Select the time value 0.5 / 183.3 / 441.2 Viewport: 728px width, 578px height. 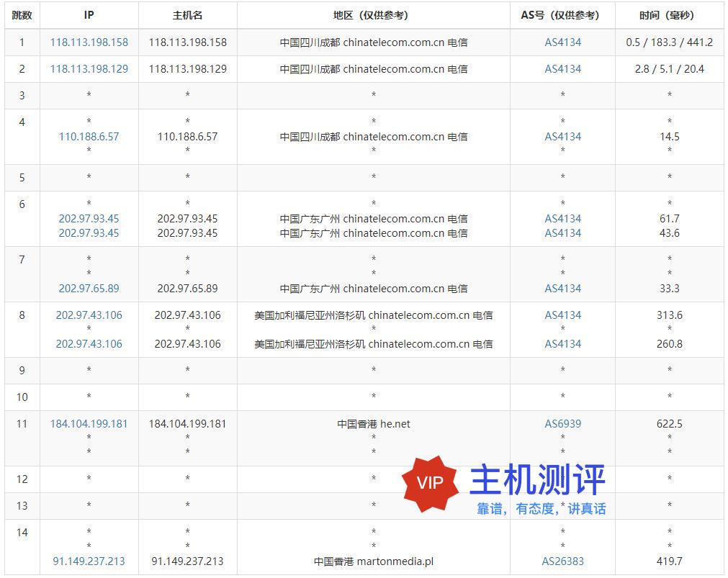670,42
